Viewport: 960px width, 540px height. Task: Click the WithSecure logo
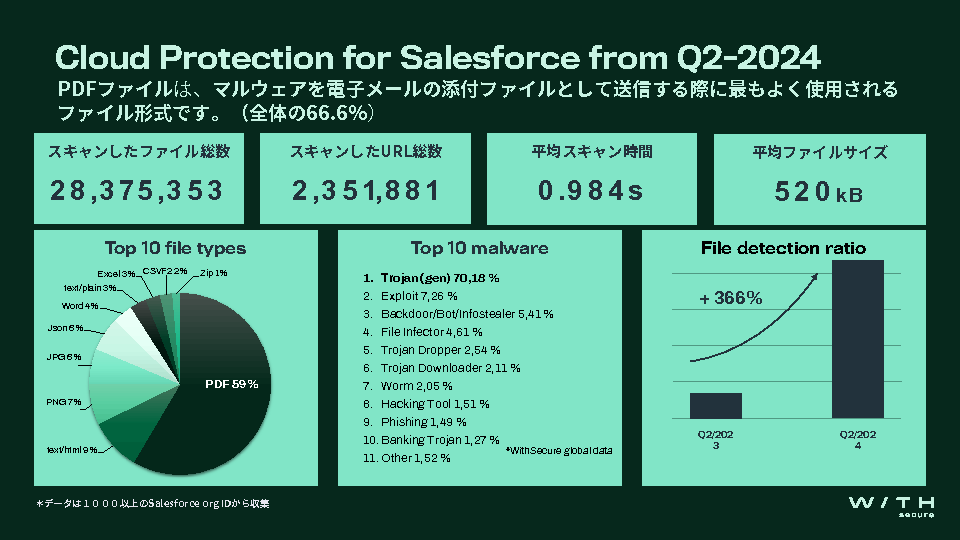coord(891,503)
